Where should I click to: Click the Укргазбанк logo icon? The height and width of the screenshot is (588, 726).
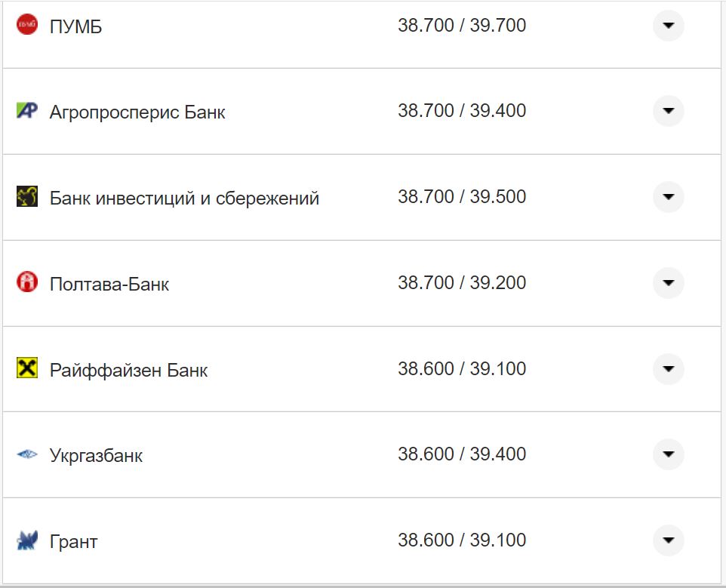point(26,454)
